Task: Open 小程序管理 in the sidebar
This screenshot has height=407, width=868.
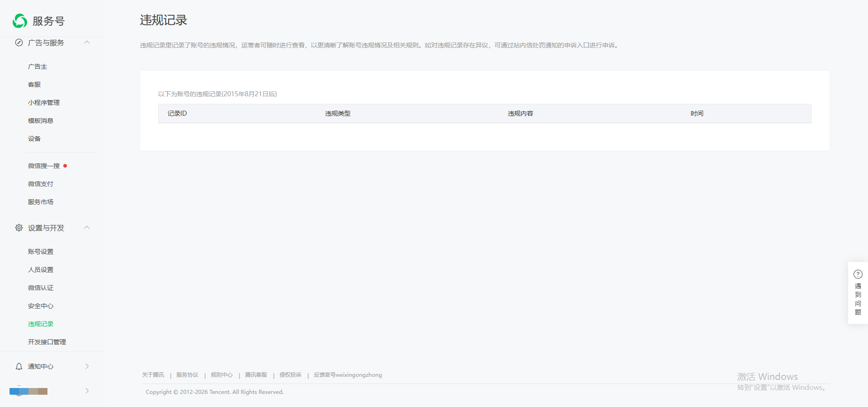Action: tap(44, 103)
